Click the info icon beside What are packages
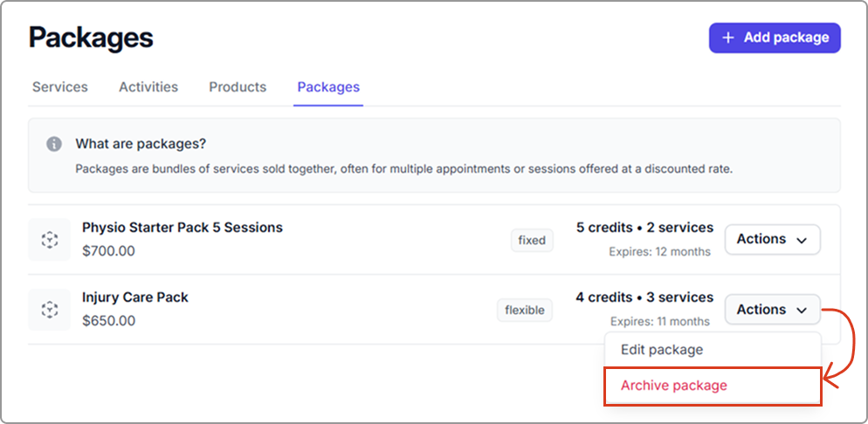Screen dimensions: 868x424 coord(54,144)
